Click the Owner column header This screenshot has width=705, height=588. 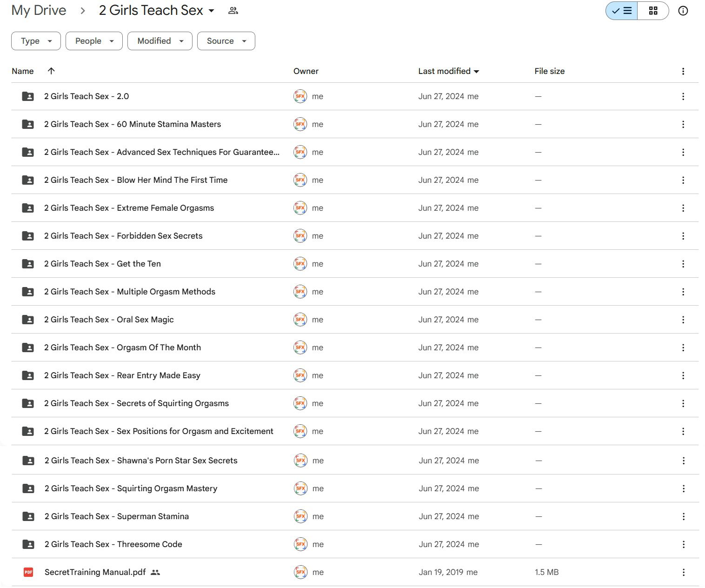point(306,71)
